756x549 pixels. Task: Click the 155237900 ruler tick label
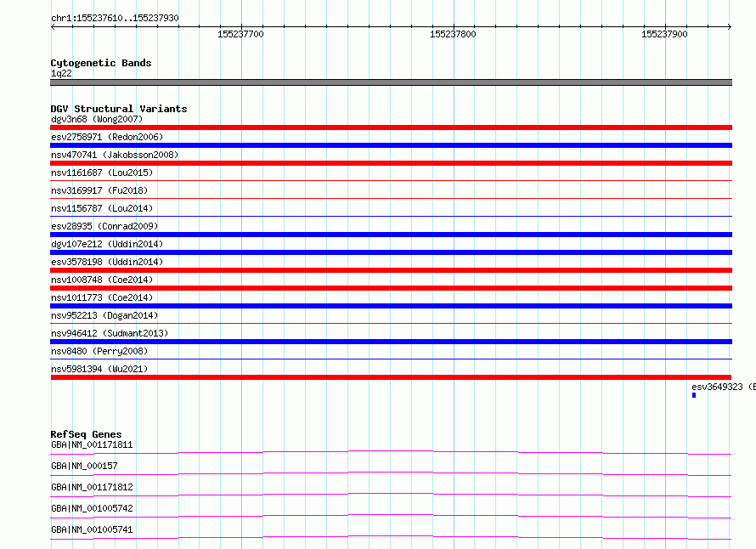pyautogui.click(x=664, y=34)
